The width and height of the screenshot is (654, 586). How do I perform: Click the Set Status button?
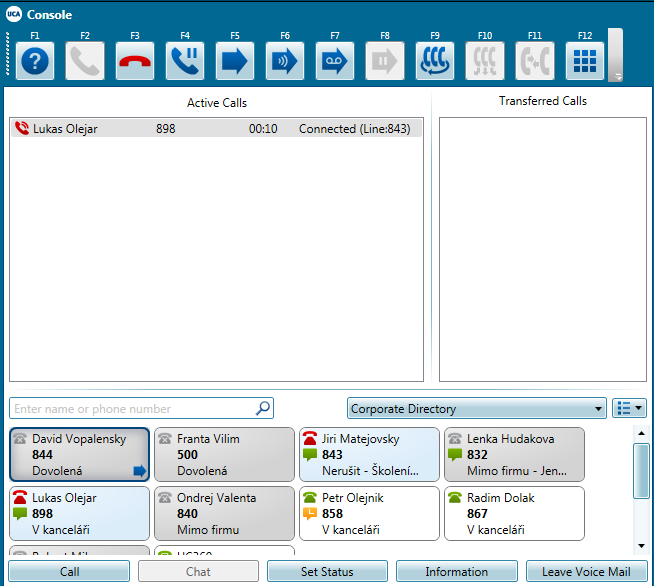point(327,571)
